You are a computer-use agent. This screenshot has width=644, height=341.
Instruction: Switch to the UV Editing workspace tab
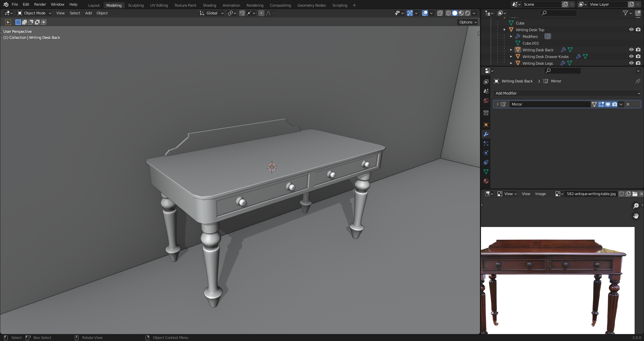click(x=159, y=5)
